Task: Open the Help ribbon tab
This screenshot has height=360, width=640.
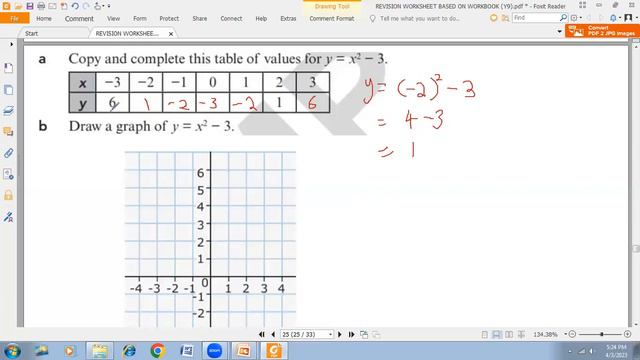Action: tap(261, 18)
